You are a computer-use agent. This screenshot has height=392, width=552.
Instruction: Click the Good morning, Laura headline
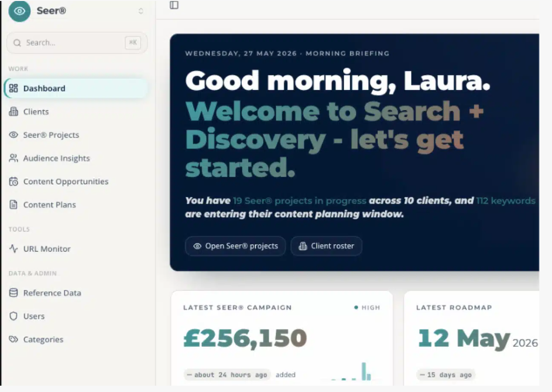tap(338, 81)
